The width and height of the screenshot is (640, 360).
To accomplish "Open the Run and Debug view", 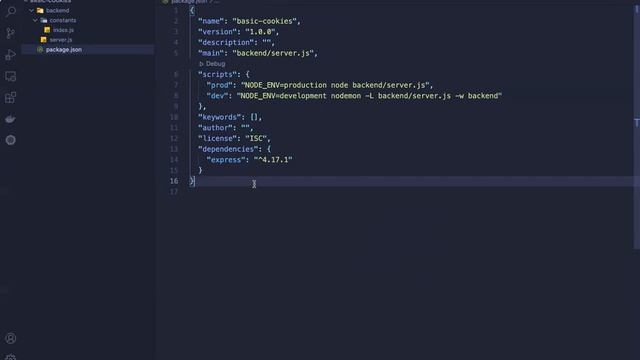I will pyautogui.click(x=11, y=55).
